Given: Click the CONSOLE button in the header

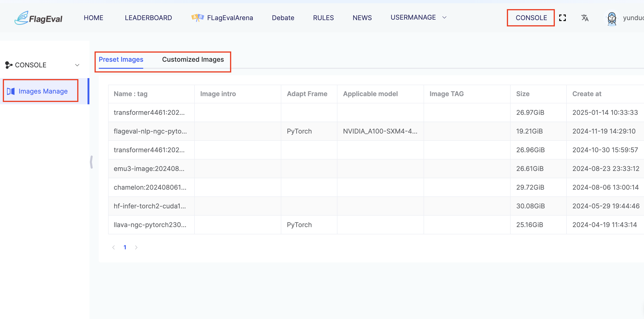Looking at the screenshot, I should point(531,18).
